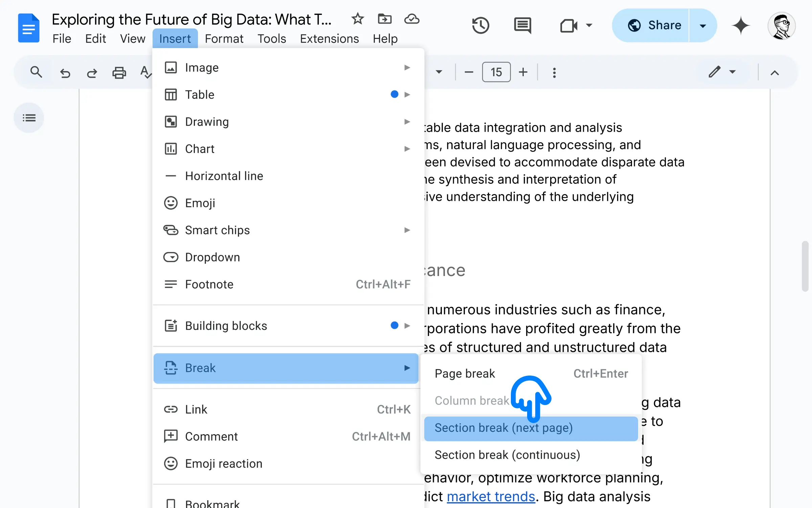Image resolution: width=812 pixels, height=508 pixels.
Task: Follow the market trends link
Action: point(491,496)
